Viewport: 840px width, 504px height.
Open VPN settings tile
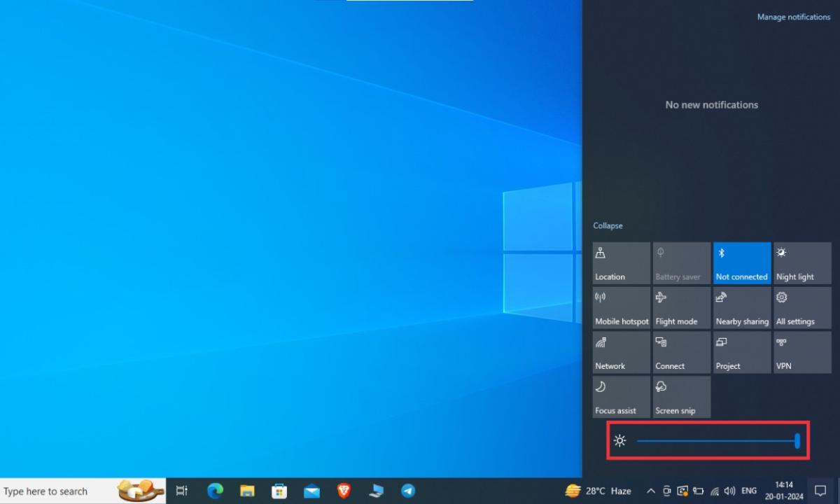(x=801, y=352)
